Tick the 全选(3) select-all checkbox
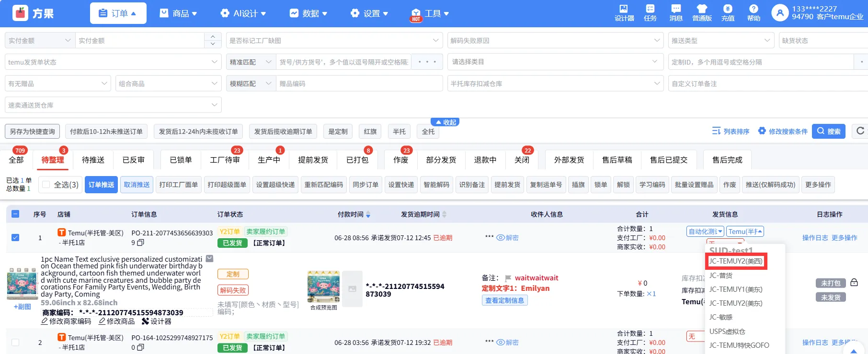Image resolution: width=868 pixels, height=354 pixels. click(46, 185)
